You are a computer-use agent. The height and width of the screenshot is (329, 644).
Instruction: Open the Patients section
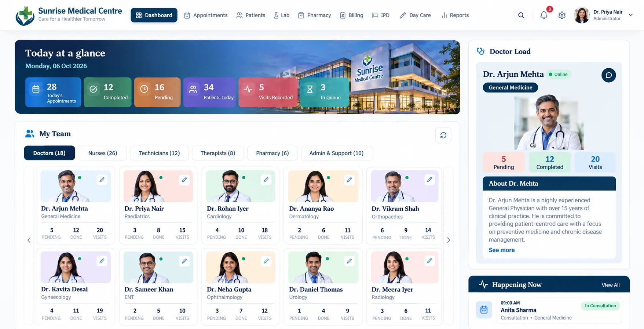[x=251, y=15]
